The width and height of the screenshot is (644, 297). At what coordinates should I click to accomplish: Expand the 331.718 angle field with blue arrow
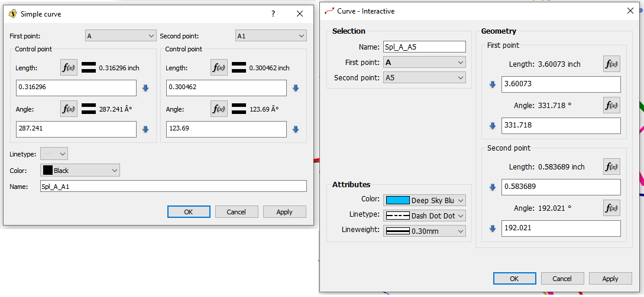492,126
